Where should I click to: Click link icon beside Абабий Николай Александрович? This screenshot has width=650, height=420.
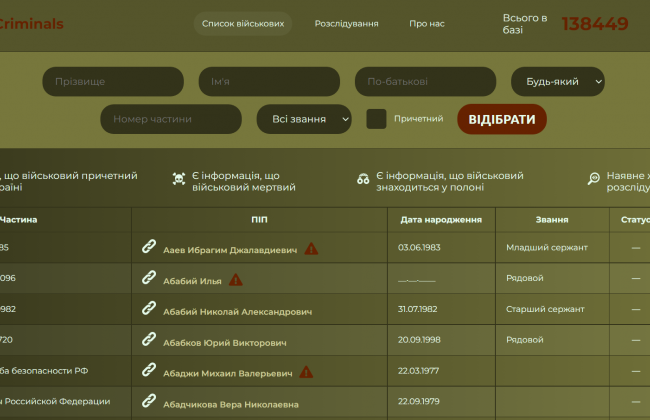click(x=149, y=310)
